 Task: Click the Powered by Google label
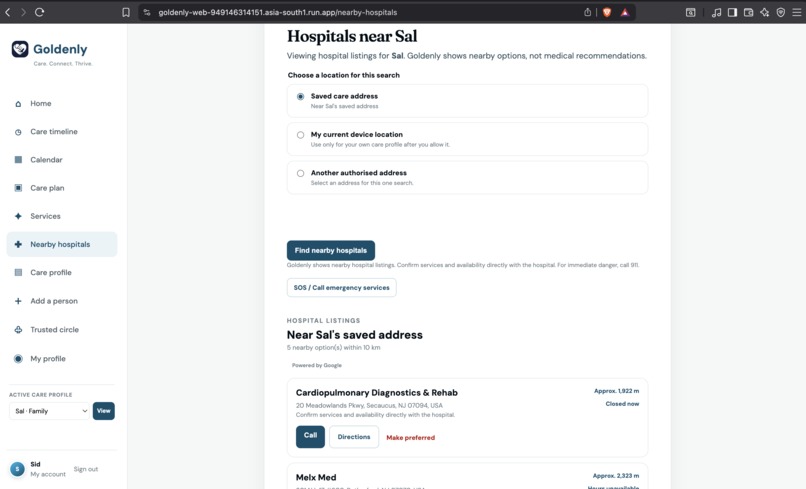tap(317, 366)
